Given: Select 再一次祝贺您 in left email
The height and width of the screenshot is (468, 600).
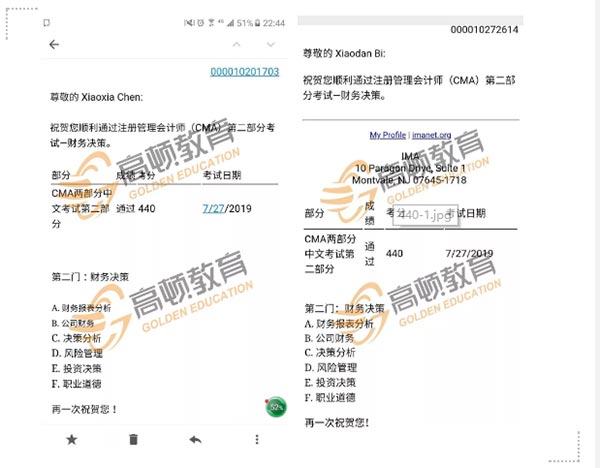Looking at the screenshot, I should [84, 409].
